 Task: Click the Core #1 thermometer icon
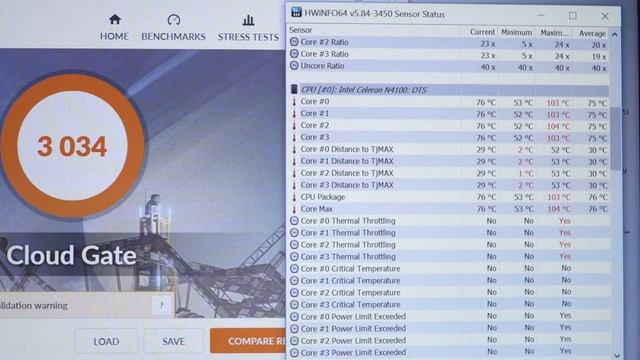click(294, 113)
